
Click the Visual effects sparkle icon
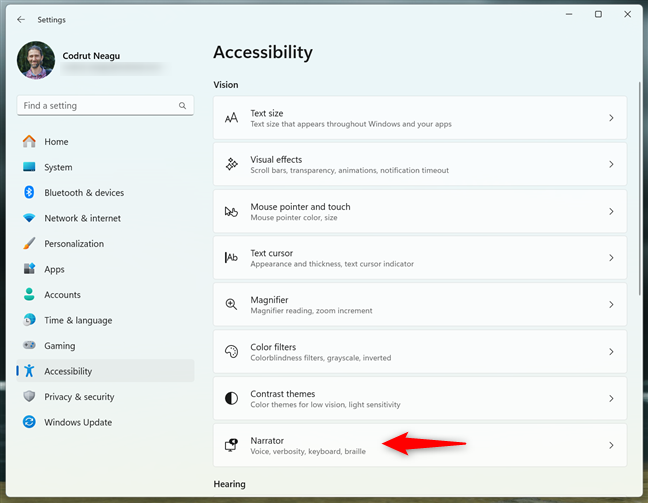click(231, 164)
